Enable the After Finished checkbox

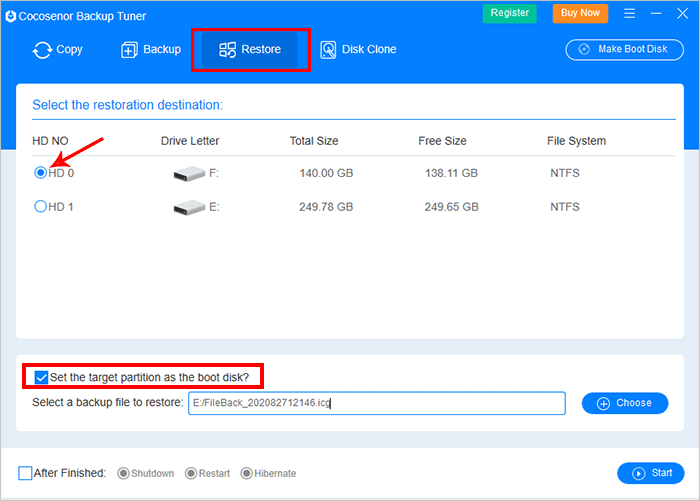pyautogui.click(x=25, y=473)
